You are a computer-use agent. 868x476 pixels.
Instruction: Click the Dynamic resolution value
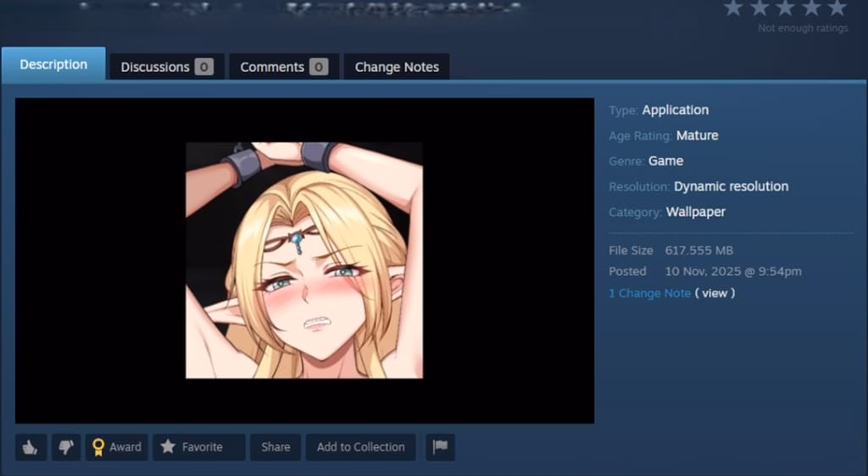point(731,186)
